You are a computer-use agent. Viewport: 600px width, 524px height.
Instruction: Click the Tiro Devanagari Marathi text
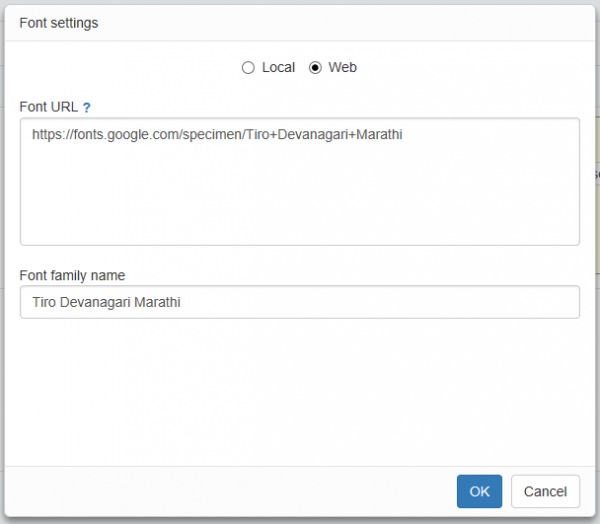click(x=106, y=302)
